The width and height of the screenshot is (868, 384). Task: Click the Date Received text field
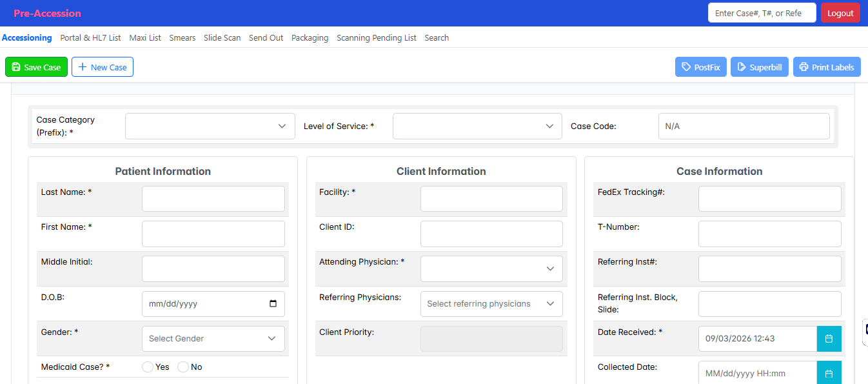coord(758,339)
